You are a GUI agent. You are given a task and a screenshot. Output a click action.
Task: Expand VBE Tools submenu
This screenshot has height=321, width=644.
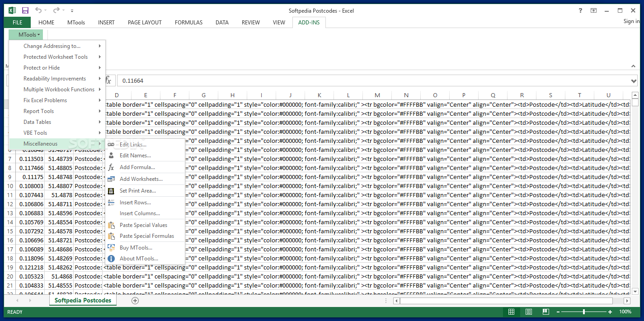(x=57, y=133)
